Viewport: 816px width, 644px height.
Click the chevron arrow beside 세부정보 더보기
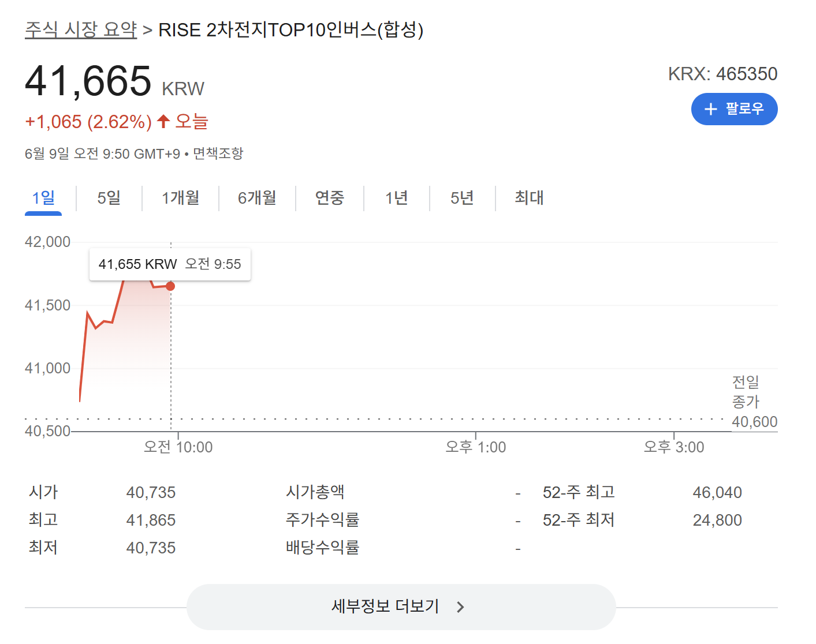(460, 607)
